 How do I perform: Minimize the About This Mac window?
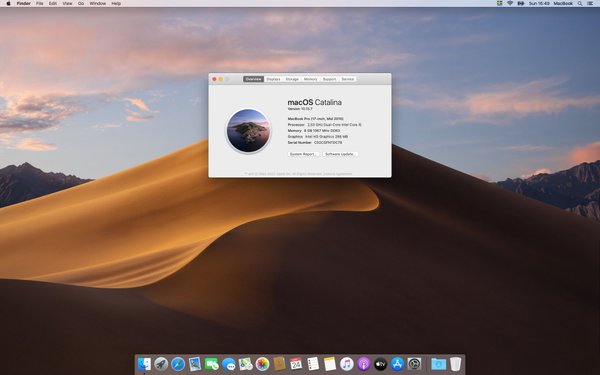220,79
